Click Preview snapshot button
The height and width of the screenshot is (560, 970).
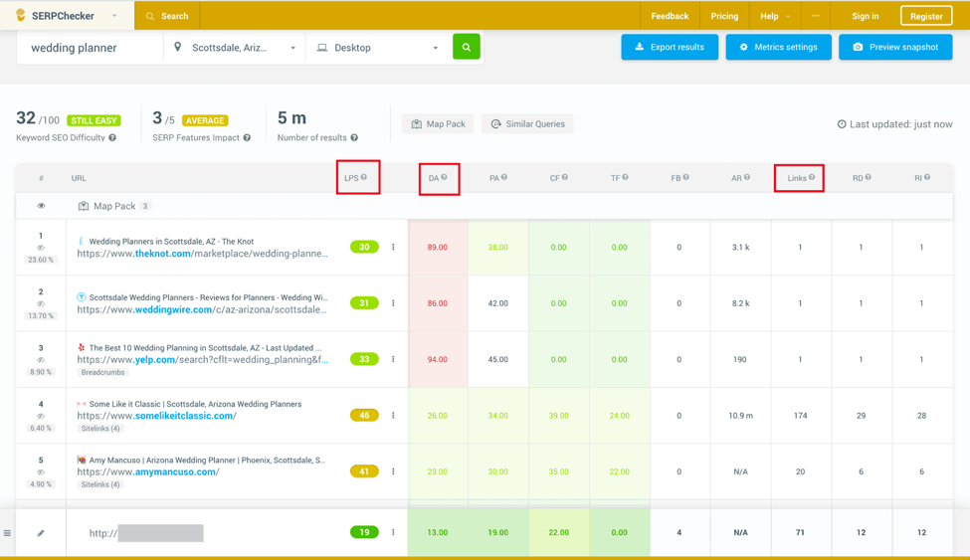(x=895, y=47)
